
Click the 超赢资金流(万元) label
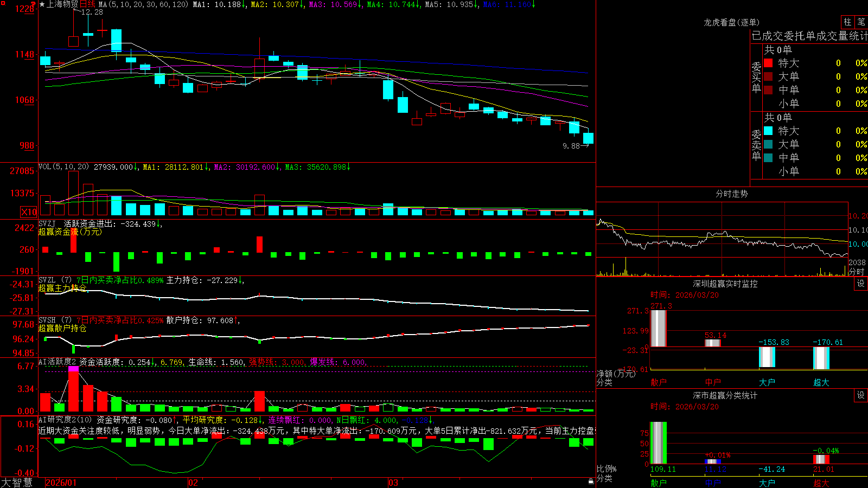[70, 232]
